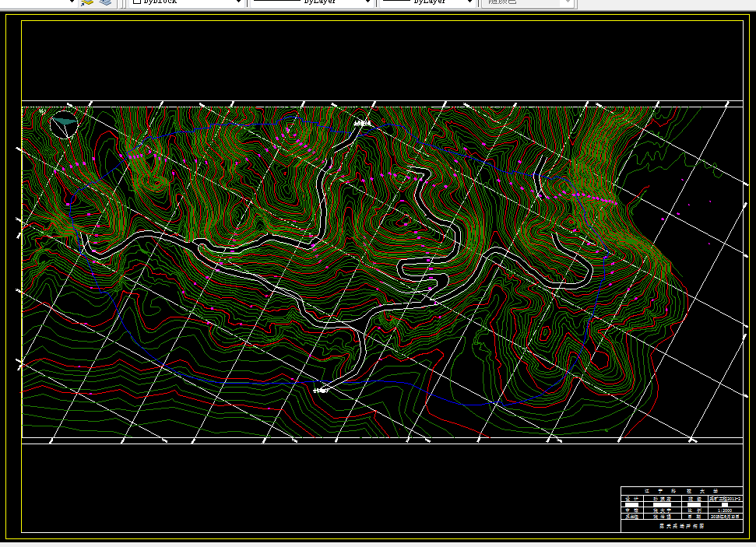
Task: Select the drawing title in title block bottom row
Action: 682,526
